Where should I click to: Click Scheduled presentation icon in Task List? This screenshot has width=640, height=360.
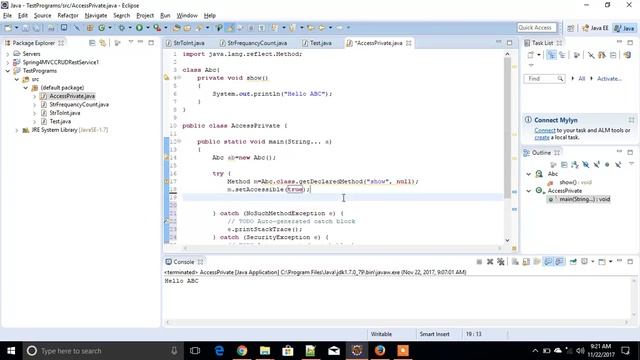click(x=562, y=55)
